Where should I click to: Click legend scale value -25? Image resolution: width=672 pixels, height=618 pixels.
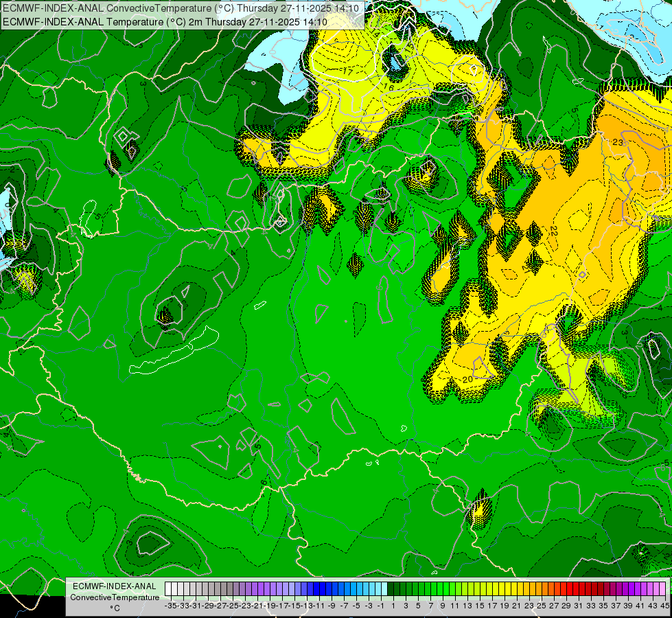click(232, 606)
